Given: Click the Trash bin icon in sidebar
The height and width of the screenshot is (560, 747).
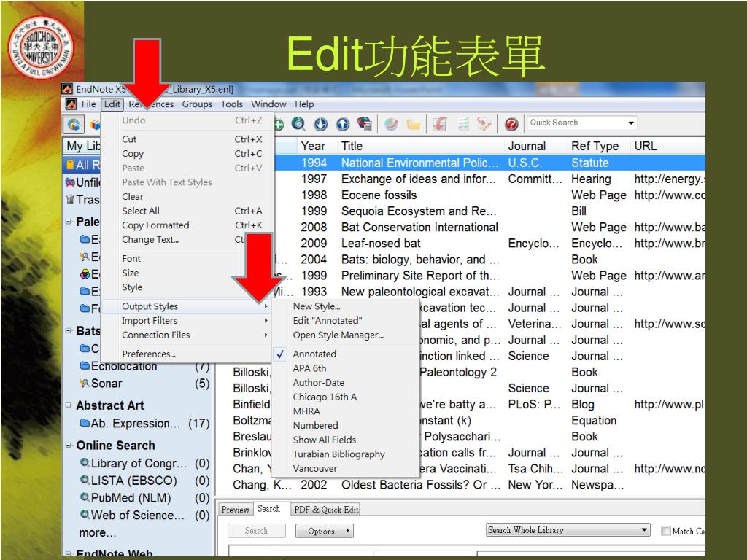Looking at the screenshot, I should tap(70, 199).
